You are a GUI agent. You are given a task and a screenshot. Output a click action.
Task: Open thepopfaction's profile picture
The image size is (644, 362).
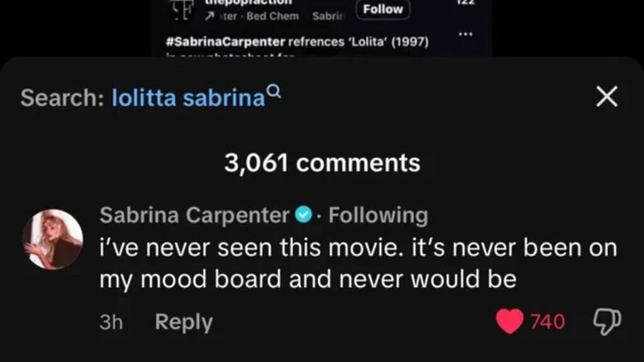(182, 10)
